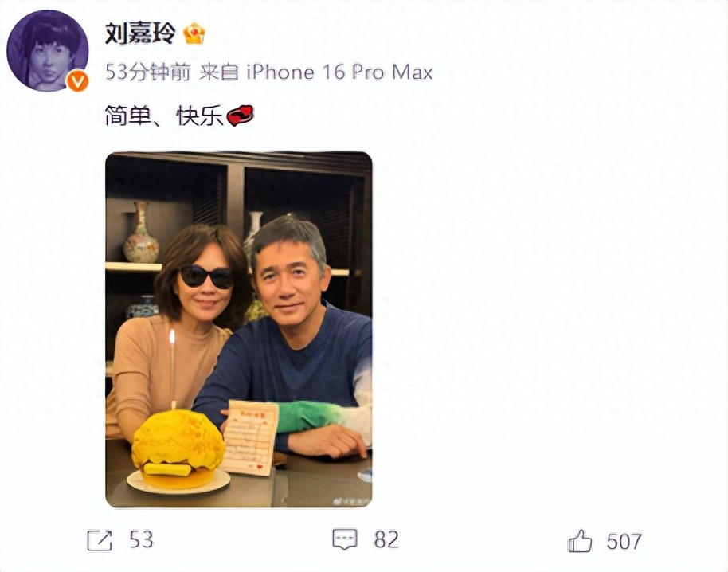Click the repost count 53

(x=141, y=540)
